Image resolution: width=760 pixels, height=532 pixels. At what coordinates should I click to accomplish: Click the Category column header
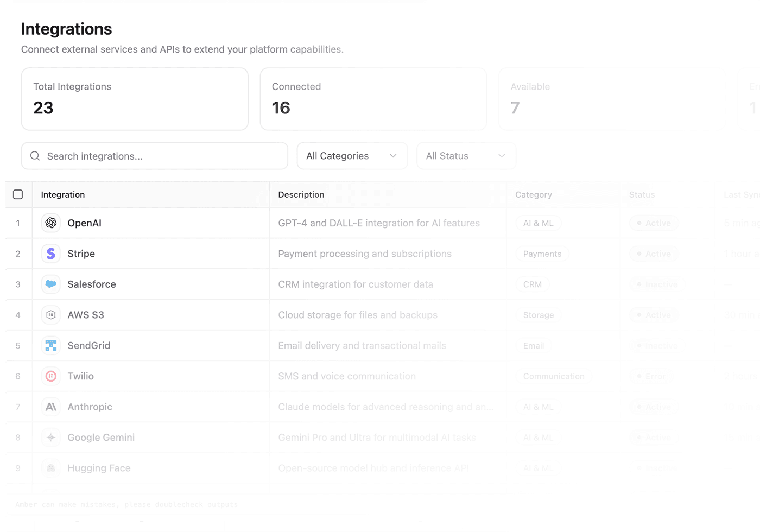[x=534, y=194]
